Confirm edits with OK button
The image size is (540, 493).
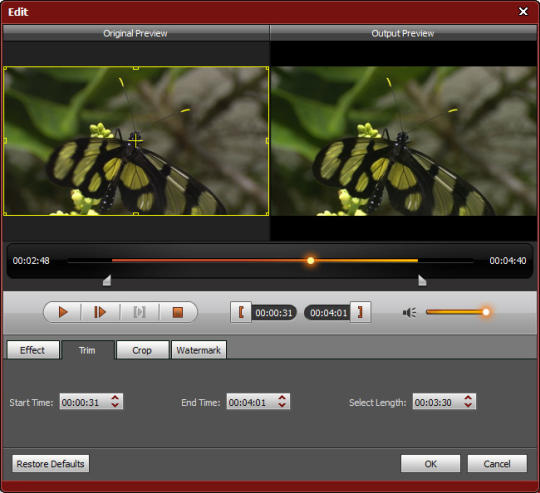pyautogui.click(x=430, y=464)
